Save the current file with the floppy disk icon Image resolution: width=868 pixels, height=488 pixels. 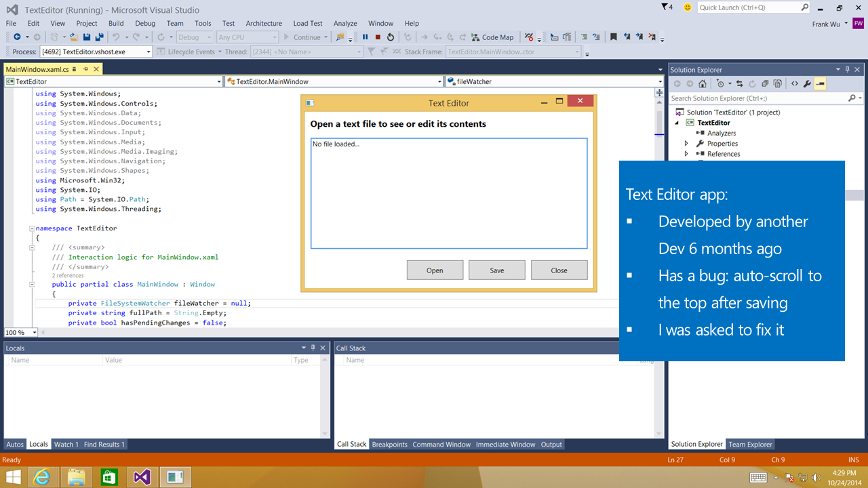tap(87, 37)
